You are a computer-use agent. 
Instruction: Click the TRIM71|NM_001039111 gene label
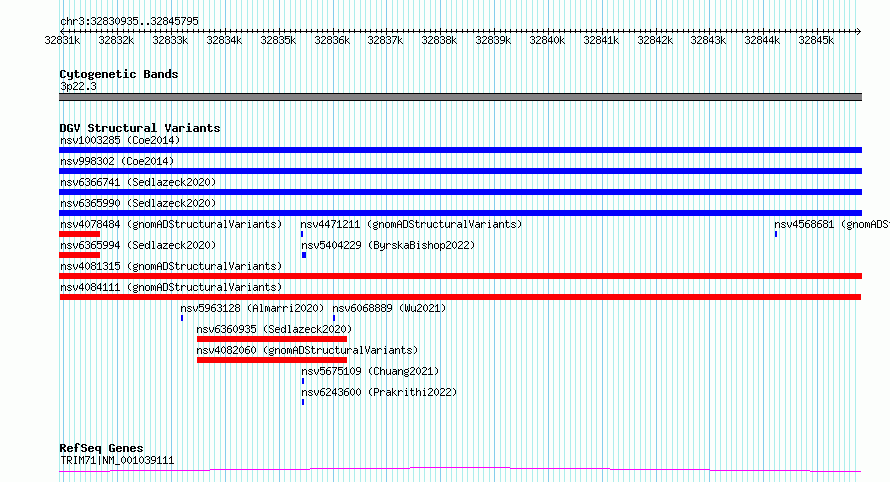pyautogui.click(x=117, y=460)
